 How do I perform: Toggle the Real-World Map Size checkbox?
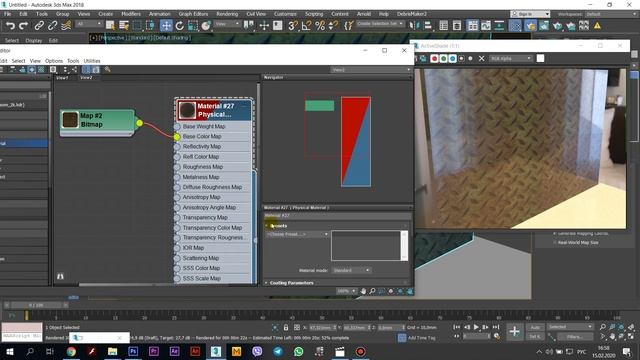point(554,242)
